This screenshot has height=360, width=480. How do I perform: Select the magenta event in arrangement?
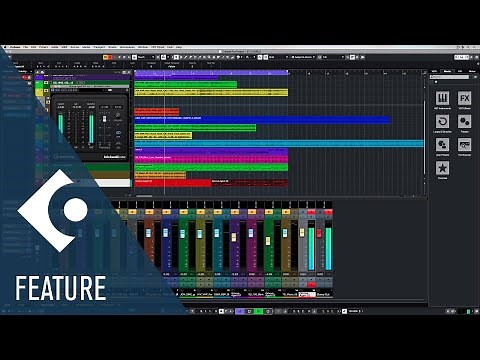coord(211,159)
